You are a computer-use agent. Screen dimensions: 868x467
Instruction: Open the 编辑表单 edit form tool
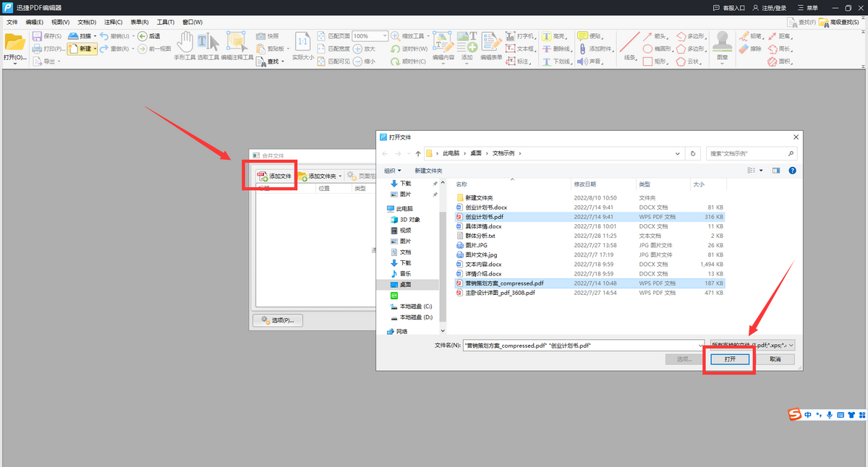tap(492, 46)
